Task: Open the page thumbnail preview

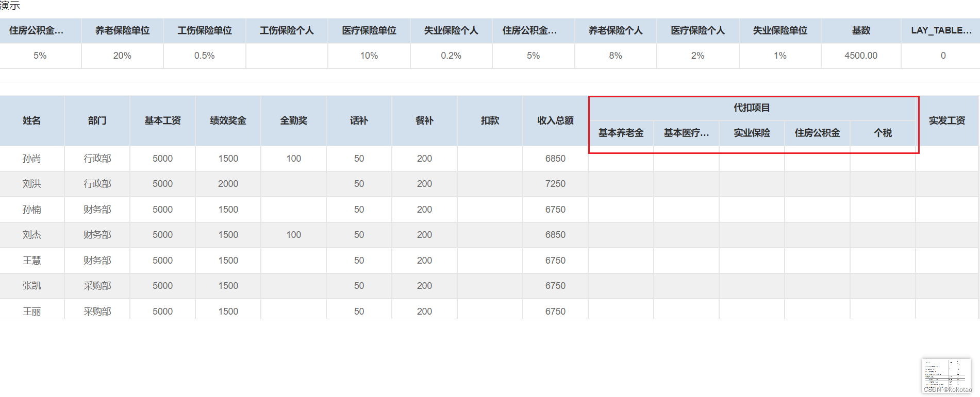Action: (x=946, y=376)
